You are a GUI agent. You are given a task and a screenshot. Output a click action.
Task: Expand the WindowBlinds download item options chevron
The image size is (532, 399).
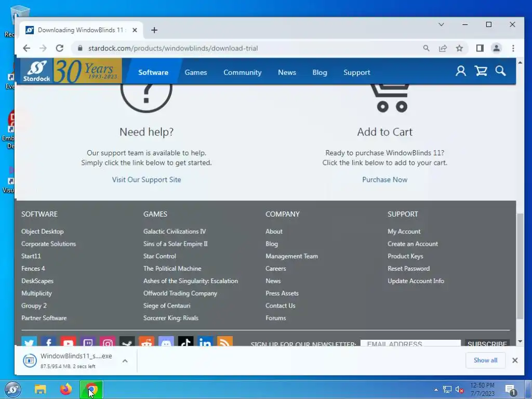125,361
